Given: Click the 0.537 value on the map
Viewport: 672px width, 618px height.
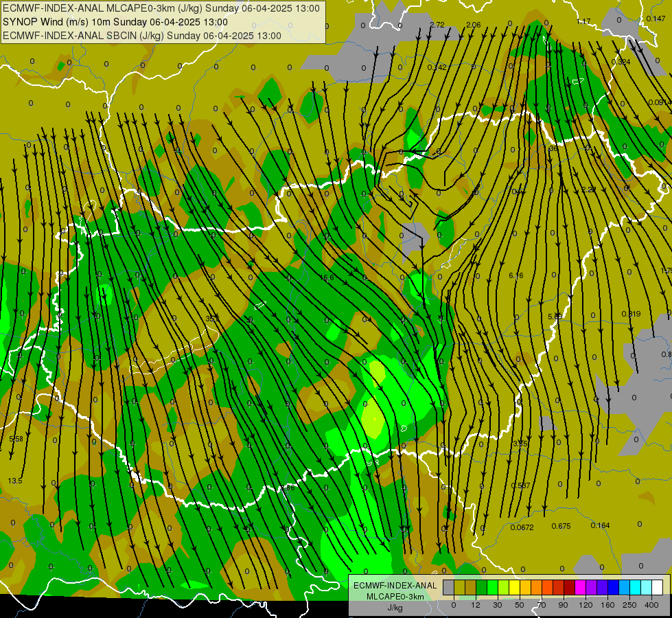Looking at the screenshot, I should (x=521, y=485).
